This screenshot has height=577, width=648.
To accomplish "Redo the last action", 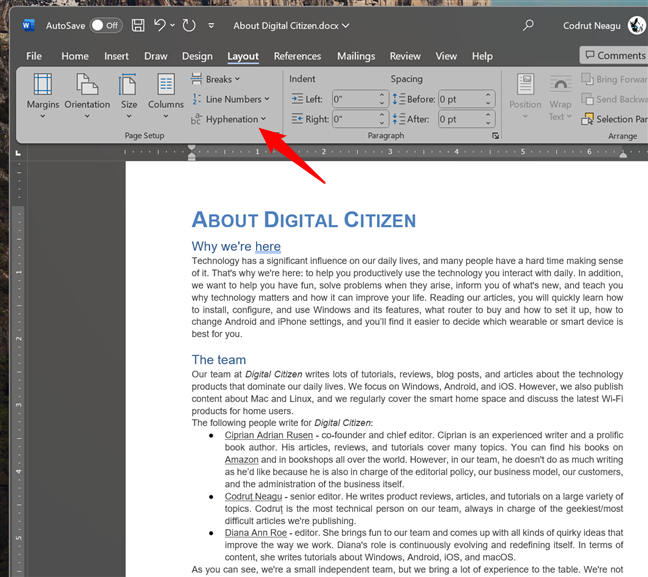I will coord(189,26).
